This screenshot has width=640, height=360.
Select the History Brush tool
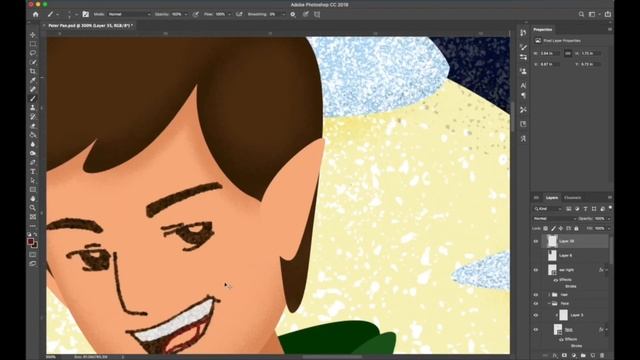33,117
